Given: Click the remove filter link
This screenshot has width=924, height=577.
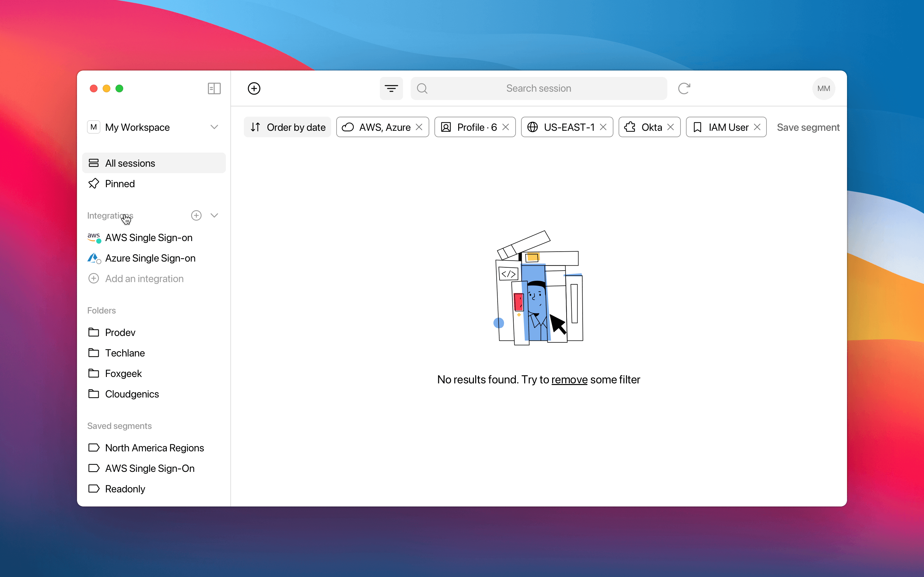Looking at the screenshot, I should click(x=569, y=379).
